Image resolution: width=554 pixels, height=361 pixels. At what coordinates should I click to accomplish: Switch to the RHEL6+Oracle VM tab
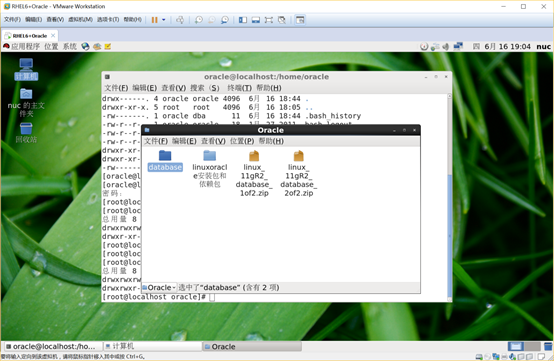click(30, 36)
